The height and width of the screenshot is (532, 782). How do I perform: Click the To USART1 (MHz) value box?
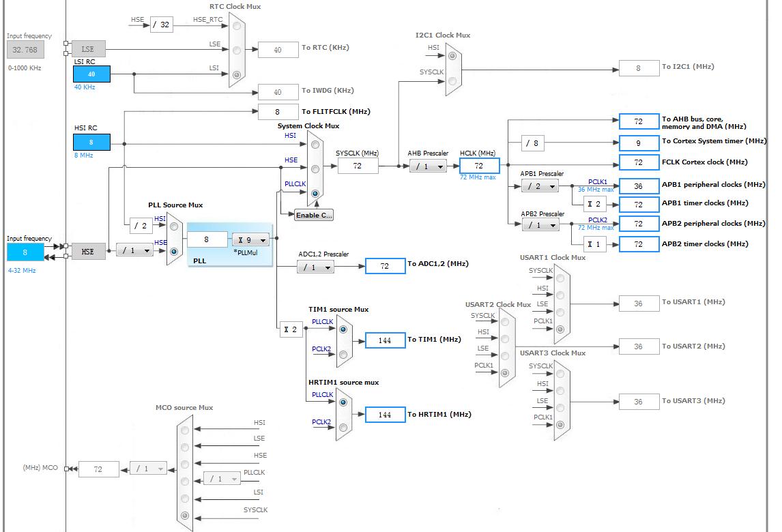(x=639, y=304)
